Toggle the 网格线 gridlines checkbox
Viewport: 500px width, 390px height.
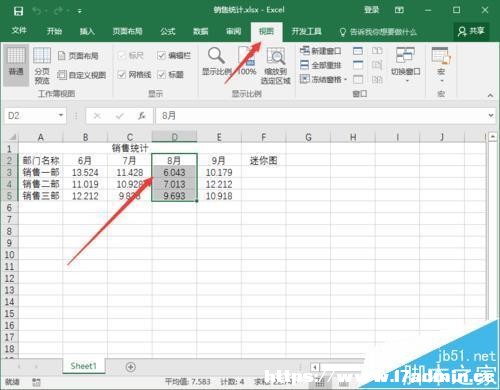122,75
